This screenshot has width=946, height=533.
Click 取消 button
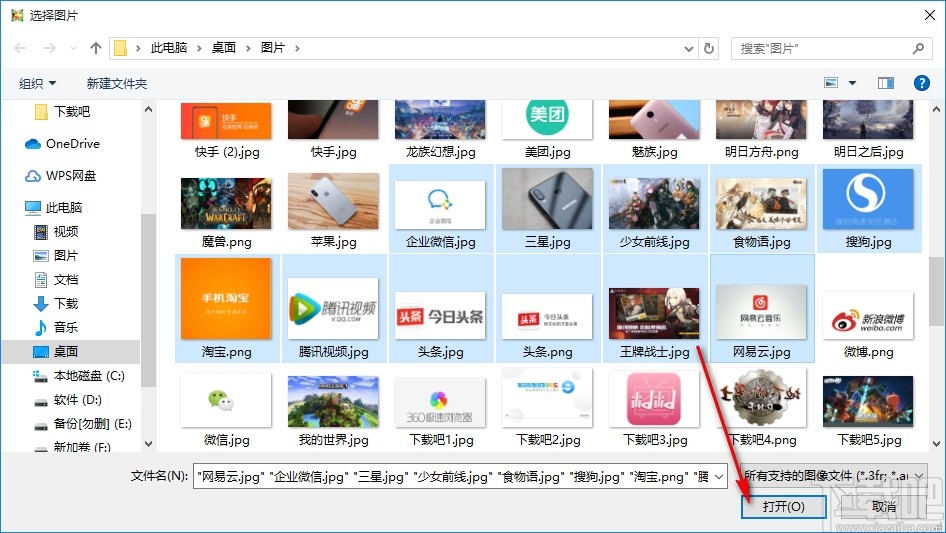point(884,506)
